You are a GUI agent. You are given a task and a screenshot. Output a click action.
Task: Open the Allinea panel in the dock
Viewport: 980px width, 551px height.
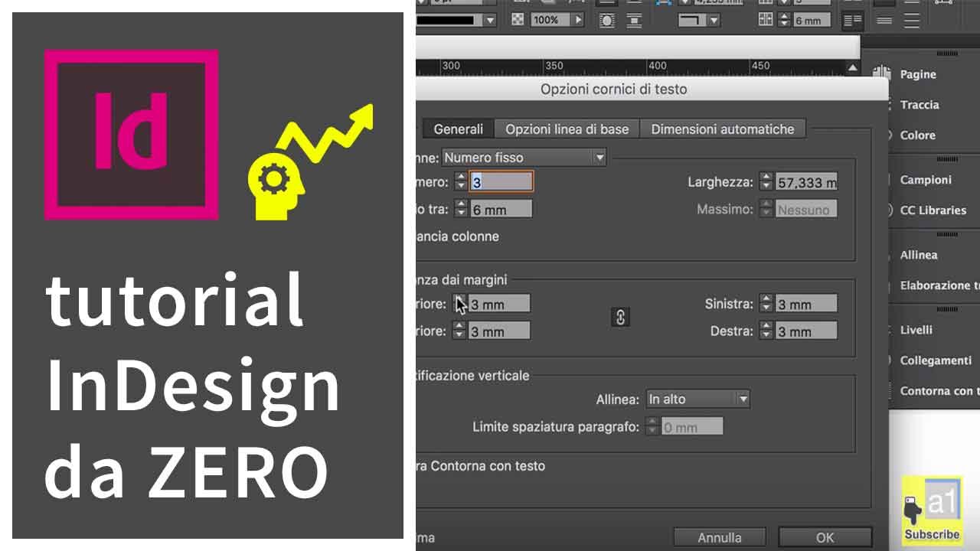[918, 255]
